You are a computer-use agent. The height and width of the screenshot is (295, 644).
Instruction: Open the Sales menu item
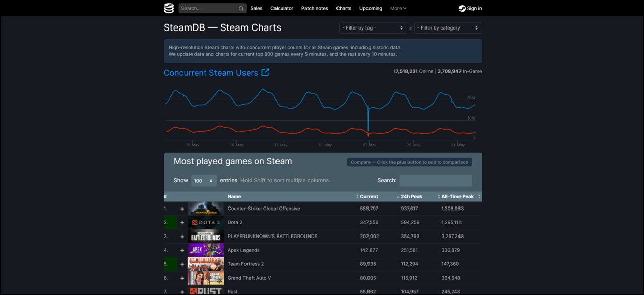click(256, 8)
